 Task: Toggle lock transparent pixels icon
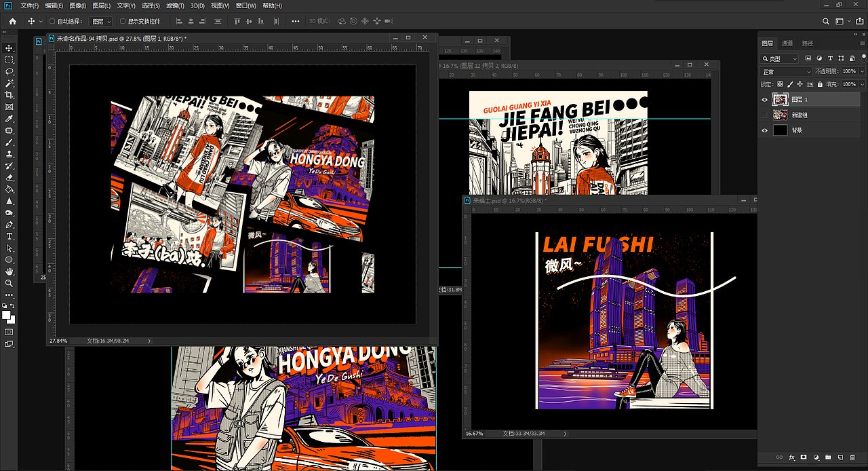tap(778, 84)
